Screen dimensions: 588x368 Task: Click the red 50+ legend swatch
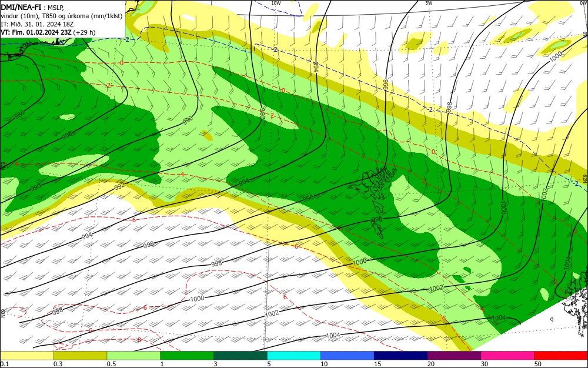click(x=561, y=355)
